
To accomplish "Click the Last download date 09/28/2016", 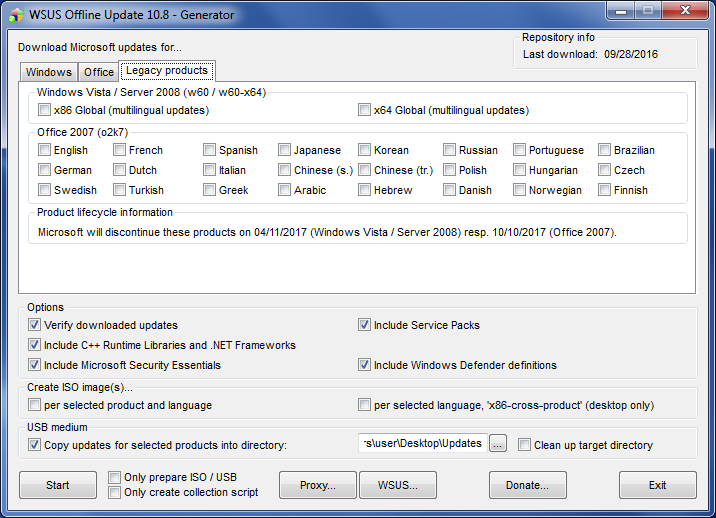I will 631,54.
